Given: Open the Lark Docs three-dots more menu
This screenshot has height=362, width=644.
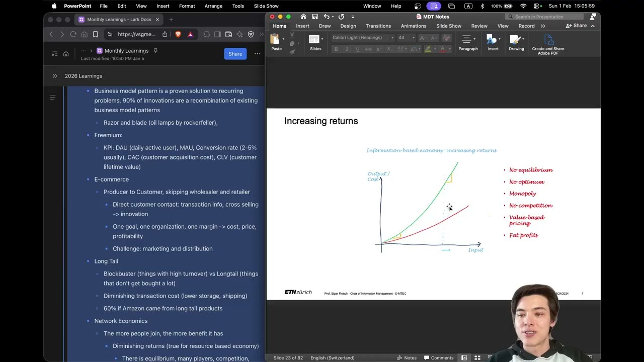Looking at the screenshot, I should pyautogui.click(x=257, y=54).
